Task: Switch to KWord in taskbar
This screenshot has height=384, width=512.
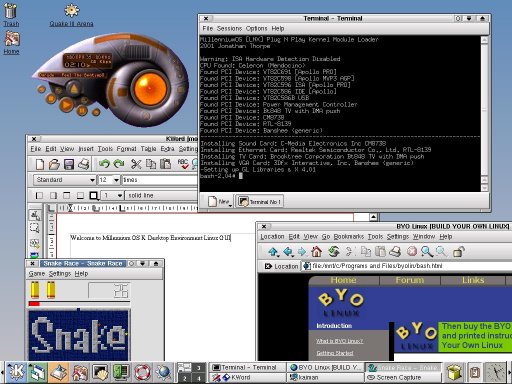Action: click(x=248, y=378)
